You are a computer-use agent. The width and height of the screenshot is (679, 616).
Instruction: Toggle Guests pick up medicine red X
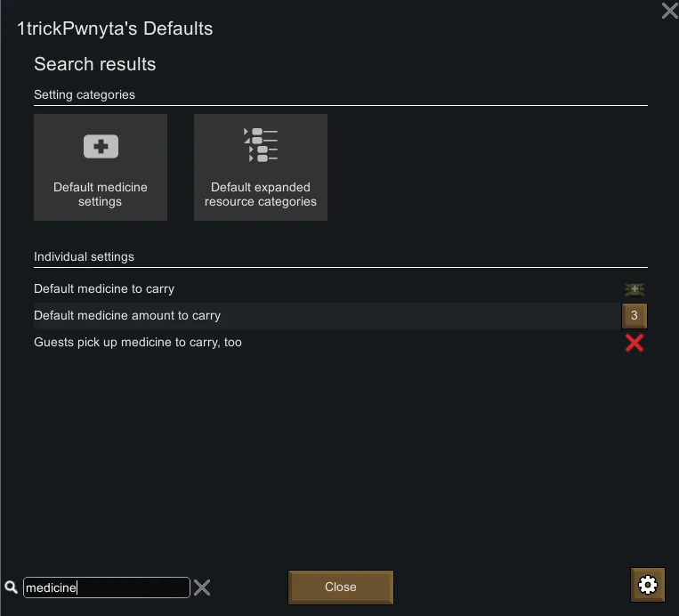coord(634,343)
